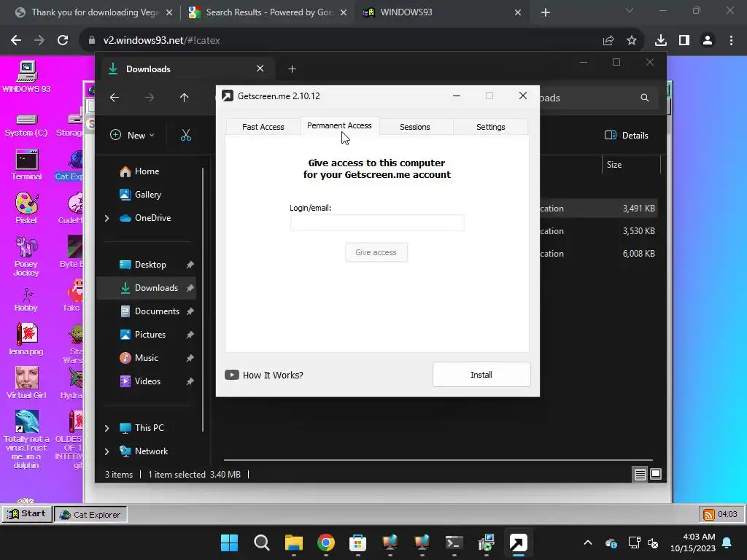Open the Sessions tab in Getscreen.me

415,127
